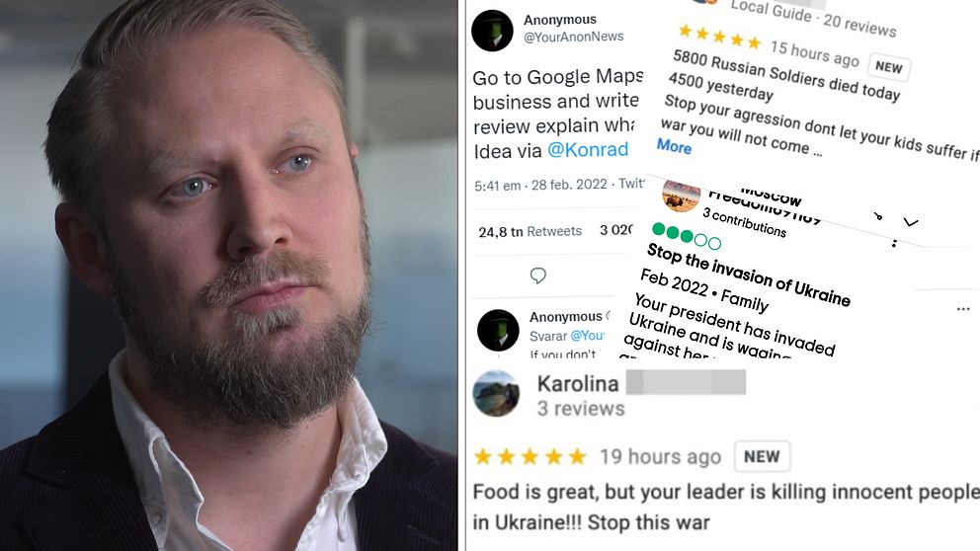Viewport: 980px width, 551px height.
Task: Open Karolina's profile picture thumbnail
Action: point(496,394)
